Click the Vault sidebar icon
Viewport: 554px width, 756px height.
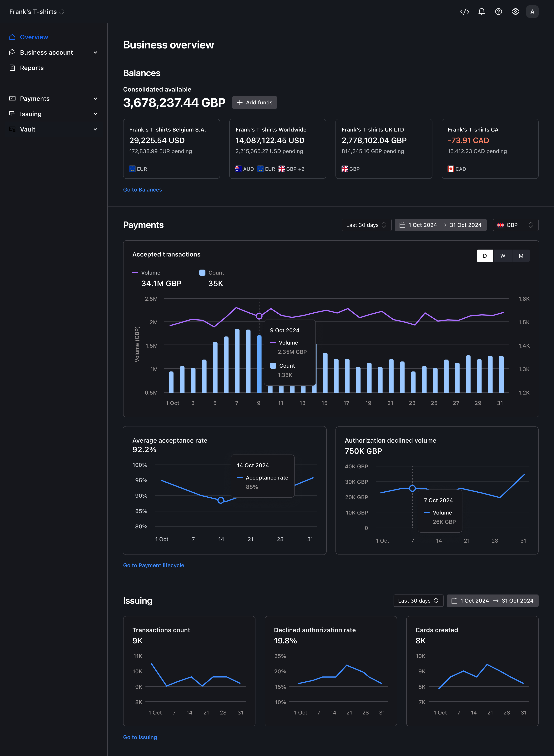pyautogui.click(x=13, y=129)
